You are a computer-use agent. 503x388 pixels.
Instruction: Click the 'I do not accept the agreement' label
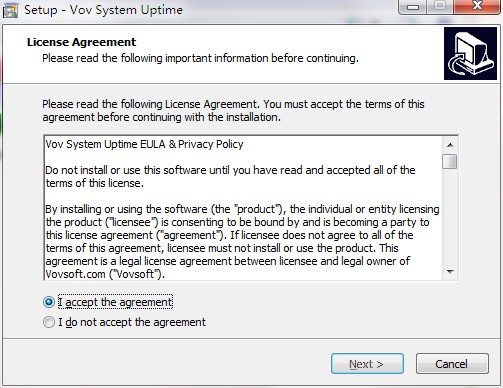click(132, 322)
